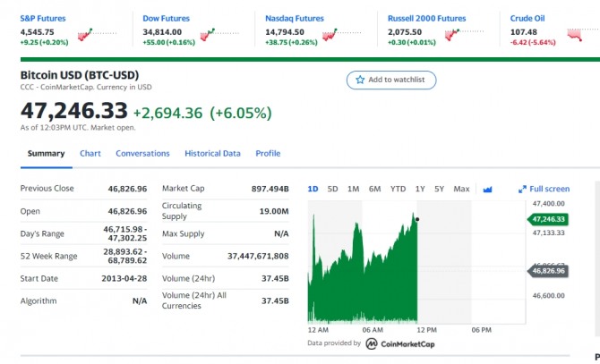Choose the YTD chart range

[x=398, y=189]
